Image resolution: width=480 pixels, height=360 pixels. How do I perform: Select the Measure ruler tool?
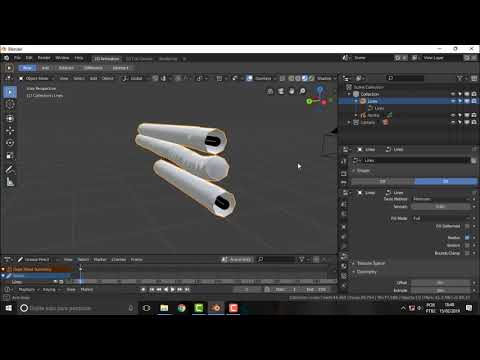pyautogui.click(x=10, y=182)
